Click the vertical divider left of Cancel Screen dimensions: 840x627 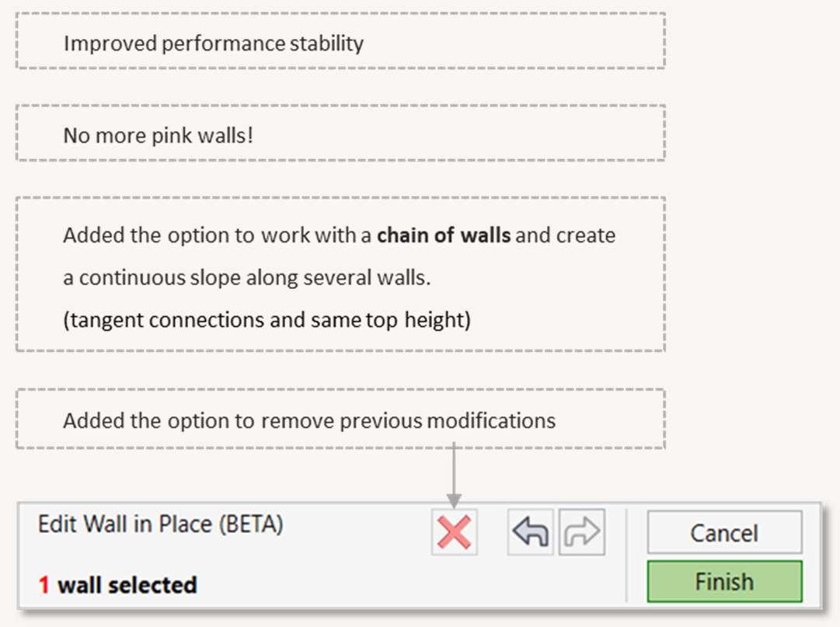(626, 556)
